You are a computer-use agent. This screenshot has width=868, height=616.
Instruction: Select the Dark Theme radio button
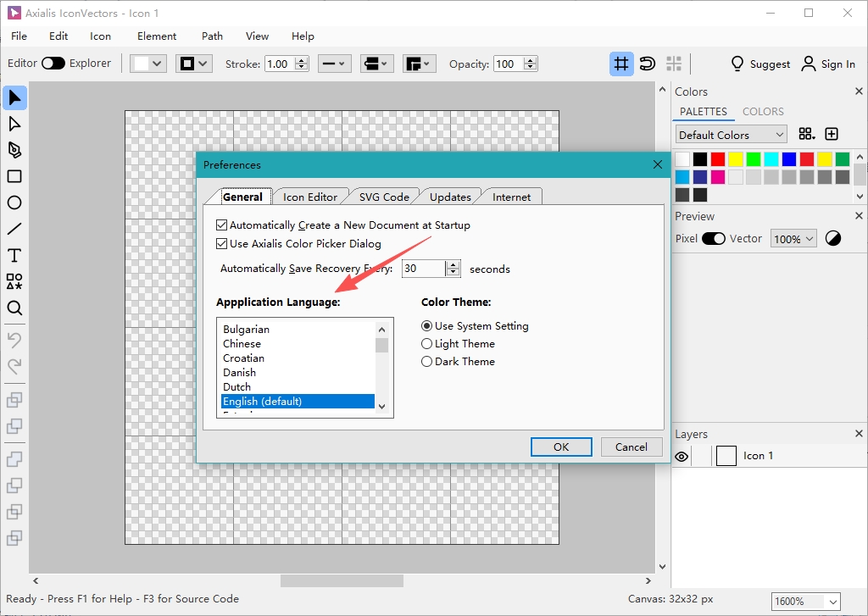427,362
